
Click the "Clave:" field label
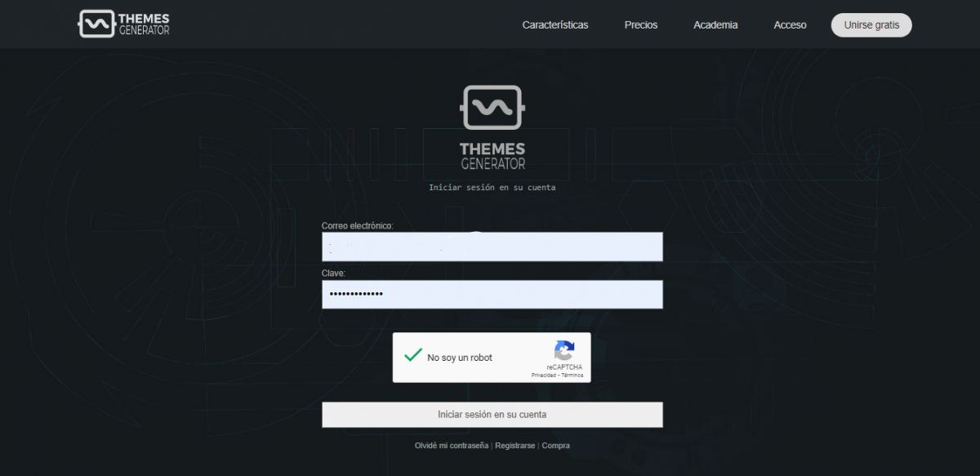pyautogui.click(x=333, y=274)
